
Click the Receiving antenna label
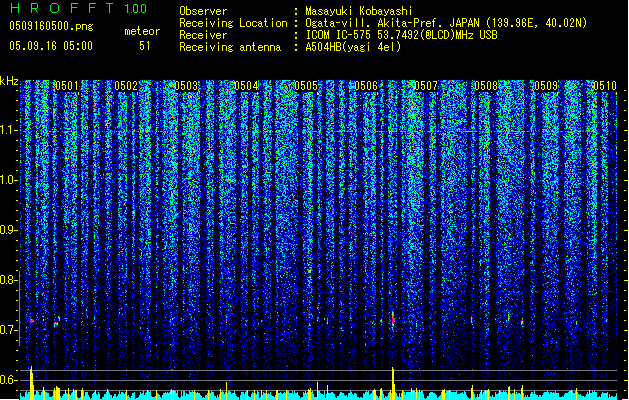point(230,47)
